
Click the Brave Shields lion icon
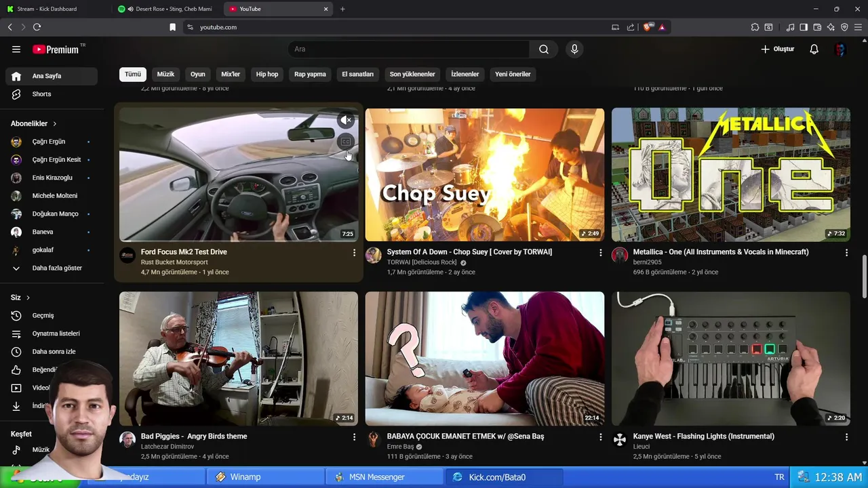pos(648,27)
